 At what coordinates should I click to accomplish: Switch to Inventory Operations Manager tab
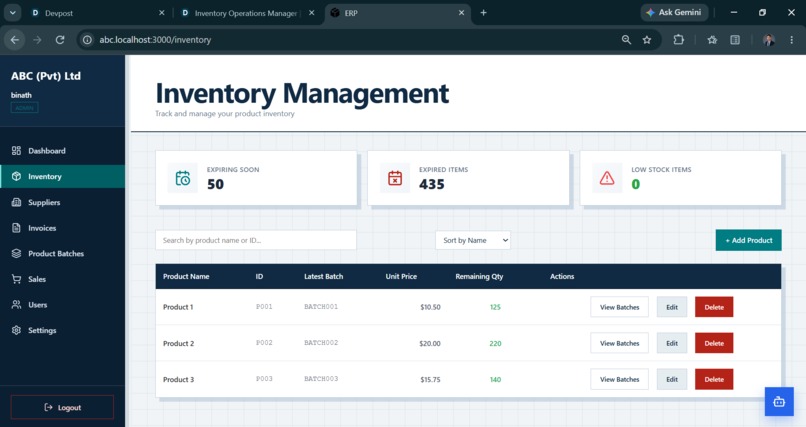click(248, 13)
